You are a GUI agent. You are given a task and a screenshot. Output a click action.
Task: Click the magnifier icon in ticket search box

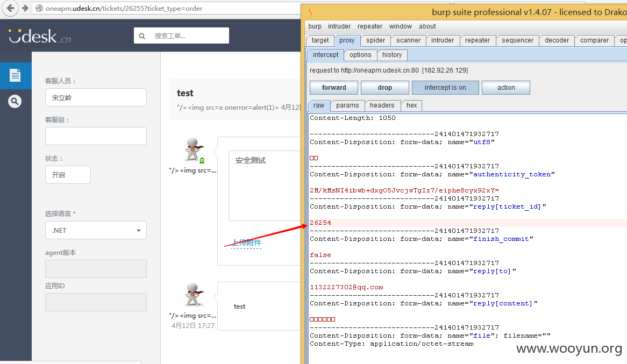pyautogui.click(x=142, y=36)
